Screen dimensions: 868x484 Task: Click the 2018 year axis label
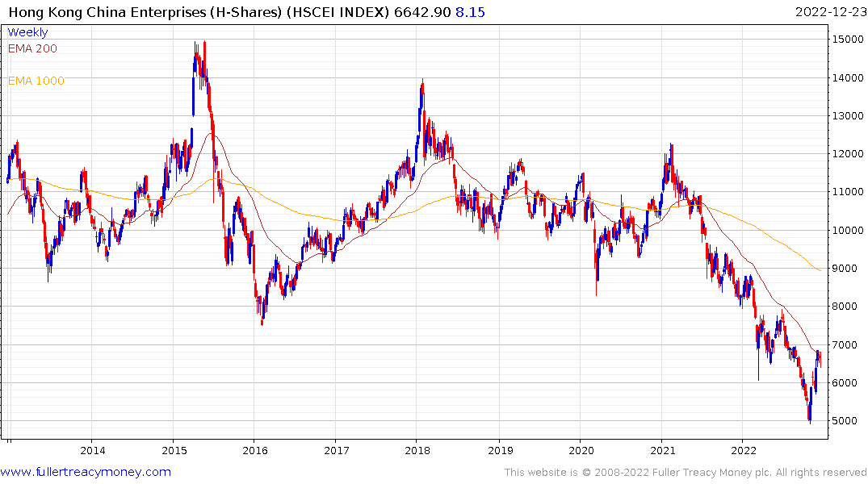[418, 450]
